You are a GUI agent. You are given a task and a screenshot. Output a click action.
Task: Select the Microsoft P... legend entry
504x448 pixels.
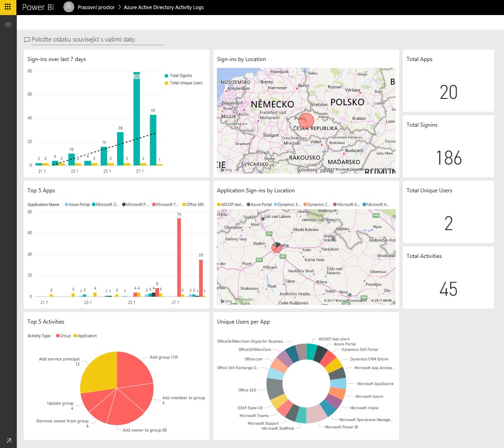[x=135, y=204]
